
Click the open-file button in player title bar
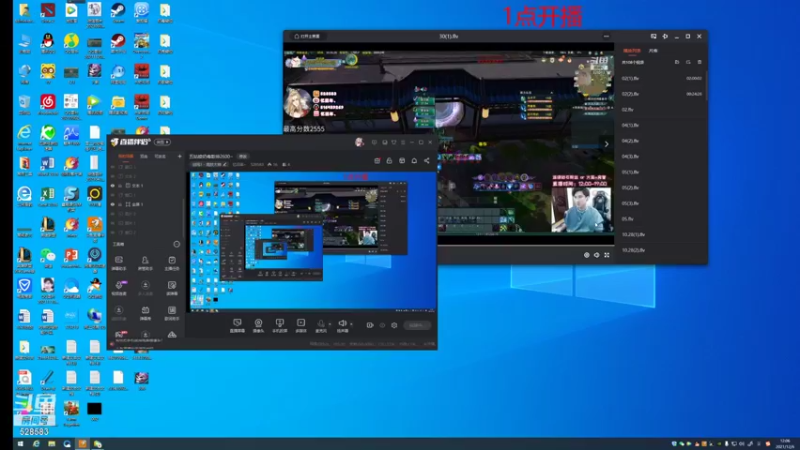(x=308, y=37)
